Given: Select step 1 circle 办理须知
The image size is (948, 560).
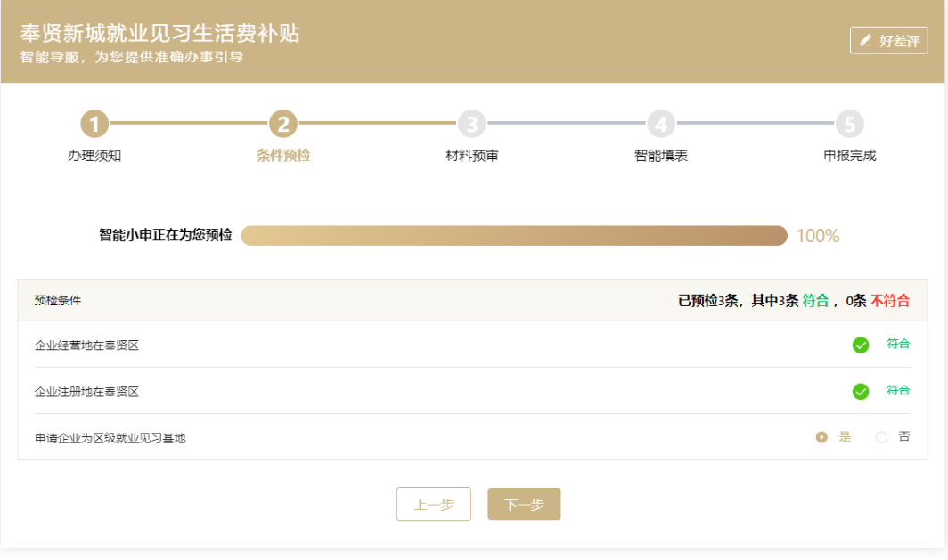Looking at the screenshot, I should pos(94,124).
